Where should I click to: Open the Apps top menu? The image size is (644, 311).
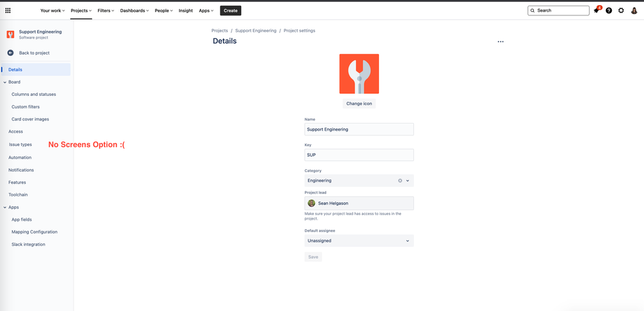206,11
